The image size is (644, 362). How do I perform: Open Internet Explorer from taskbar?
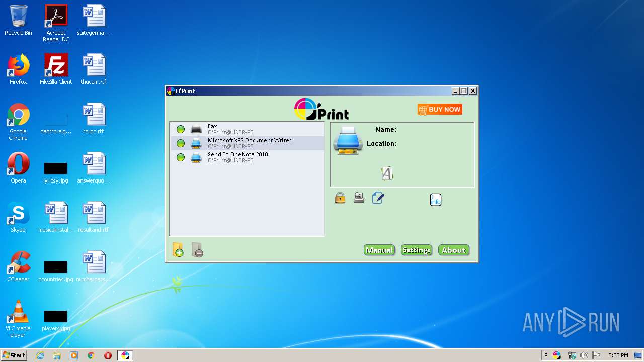pyautogui.click(x=40, y=355)
